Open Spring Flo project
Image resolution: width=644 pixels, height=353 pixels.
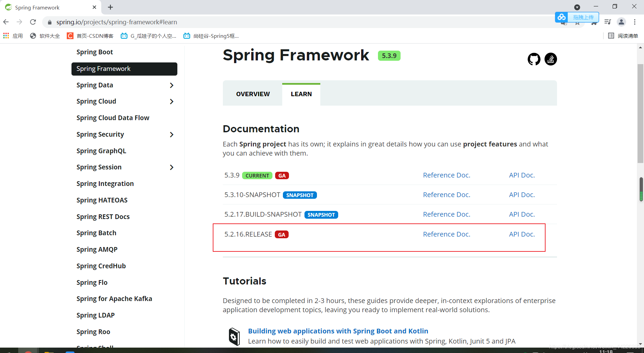click(92, 282)
